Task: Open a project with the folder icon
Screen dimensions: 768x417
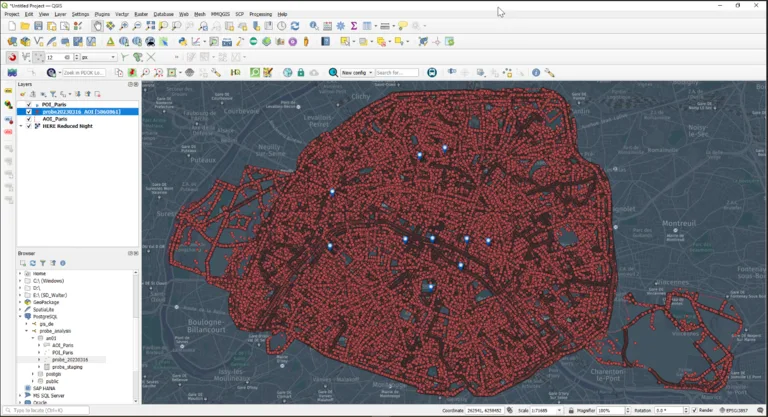Action: 25,26
